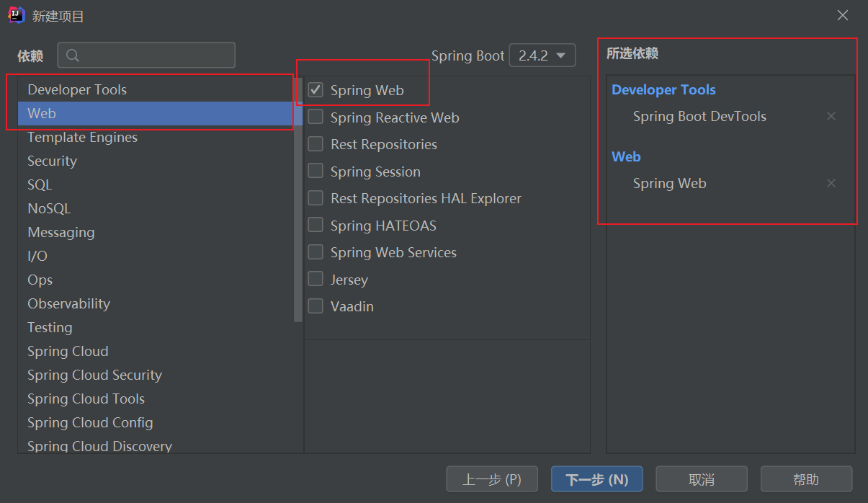Enable Spring Session dependency
The height and width of the screenshot is (503, 868).
pos(315,171)
